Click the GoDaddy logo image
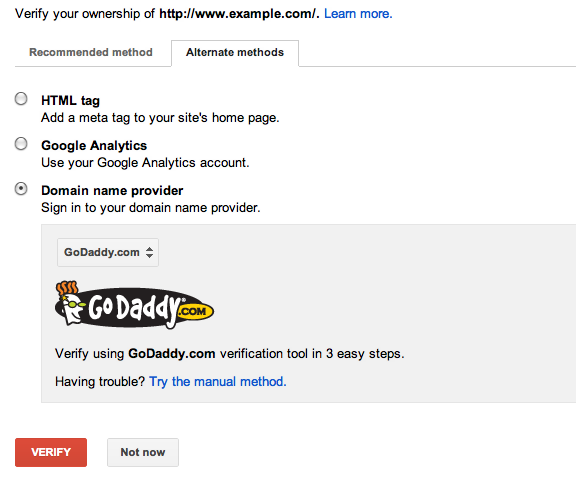 [x=134, y=305]
